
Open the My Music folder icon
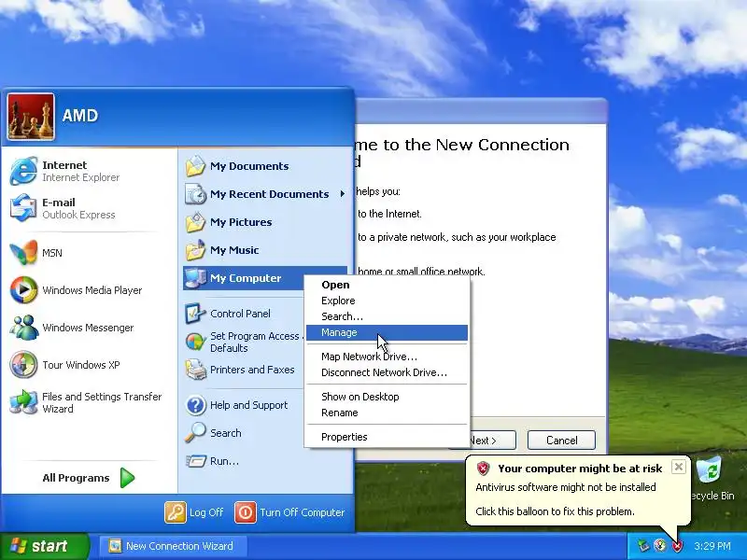[x=195, y=250]
